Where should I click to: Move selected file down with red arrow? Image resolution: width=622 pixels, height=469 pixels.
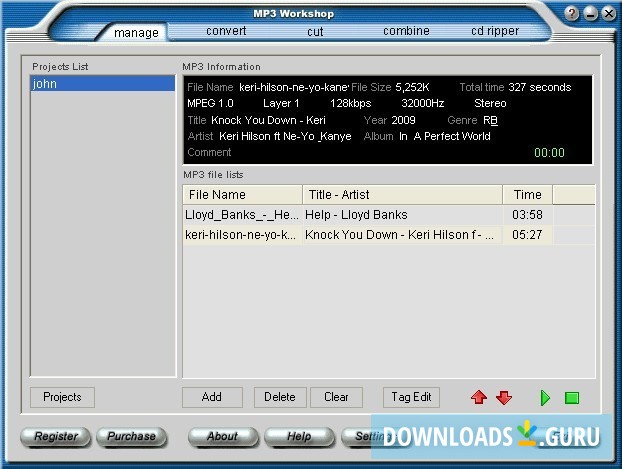coord(504,397)
